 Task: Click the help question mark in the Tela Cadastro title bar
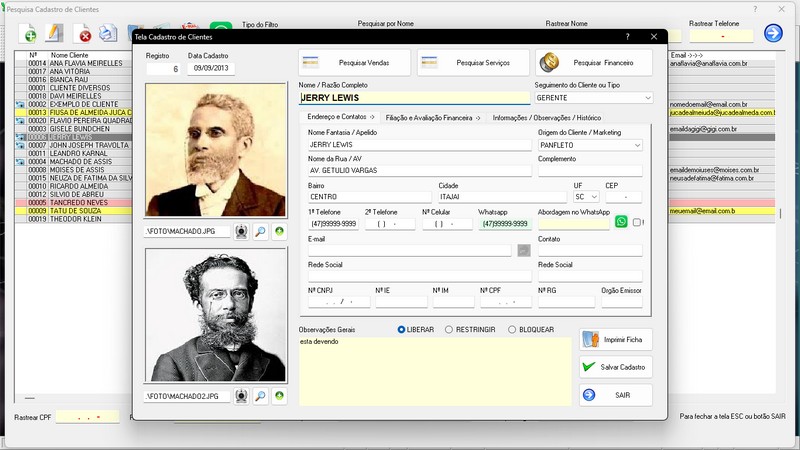click(x=628, y=37)
